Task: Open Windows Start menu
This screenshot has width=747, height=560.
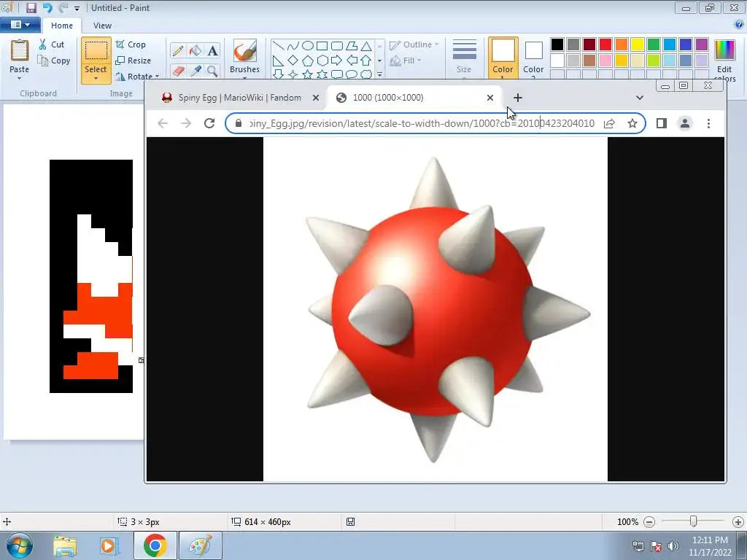Action: (x=19, y=545)
